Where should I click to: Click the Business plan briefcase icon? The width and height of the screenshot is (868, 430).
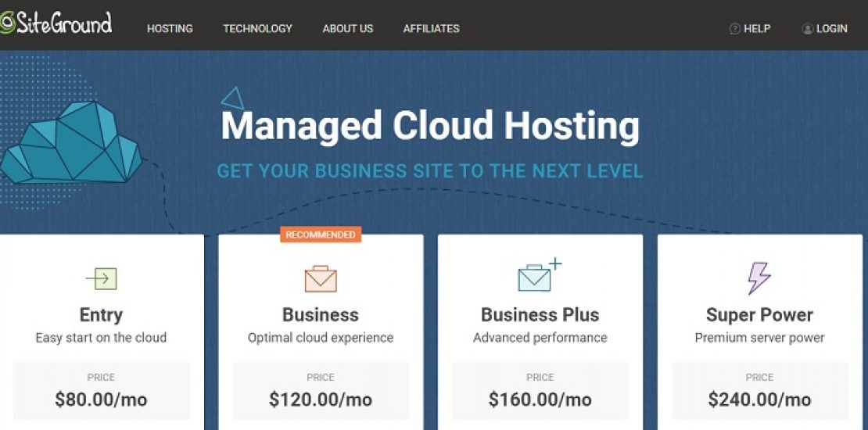(321, 278)
